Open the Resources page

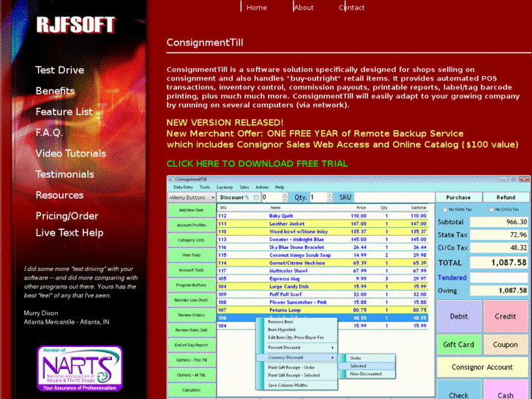click(x=60, y=195)
